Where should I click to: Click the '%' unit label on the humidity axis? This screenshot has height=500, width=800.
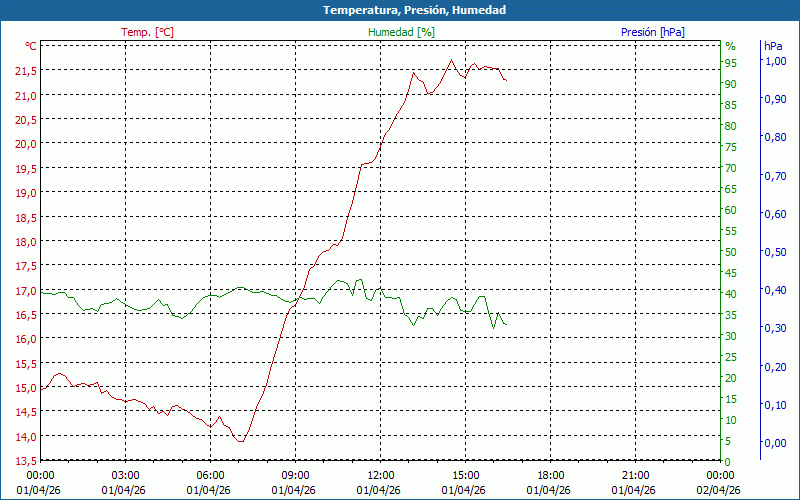pos(731,46)
